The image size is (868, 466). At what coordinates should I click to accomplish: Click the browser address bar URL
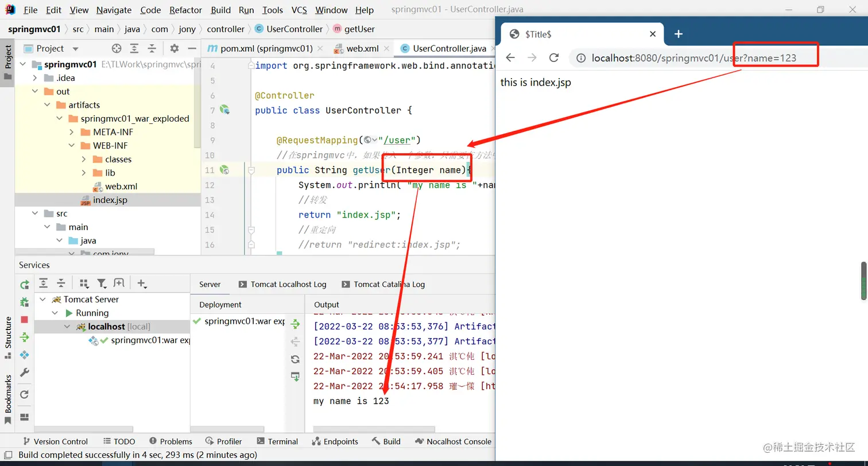pyautogui.click(x=694, y=58)
